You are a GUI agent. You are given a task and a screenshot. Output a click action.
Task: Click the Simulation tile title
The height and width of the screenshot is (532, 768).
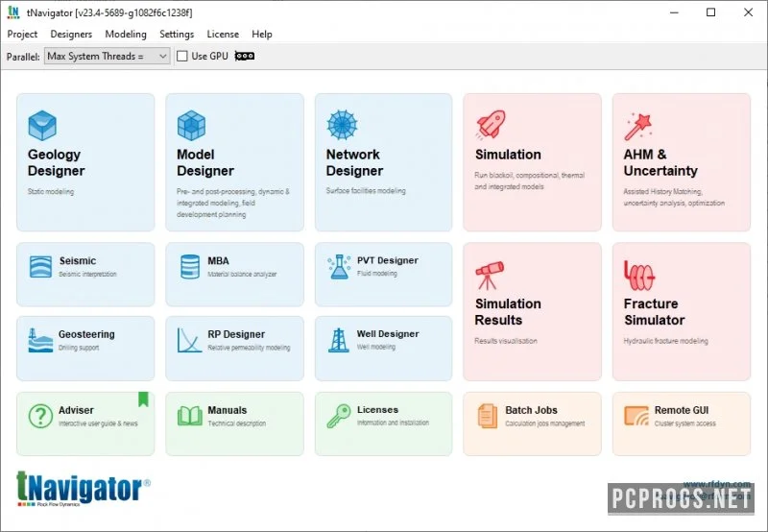[508, 155]
